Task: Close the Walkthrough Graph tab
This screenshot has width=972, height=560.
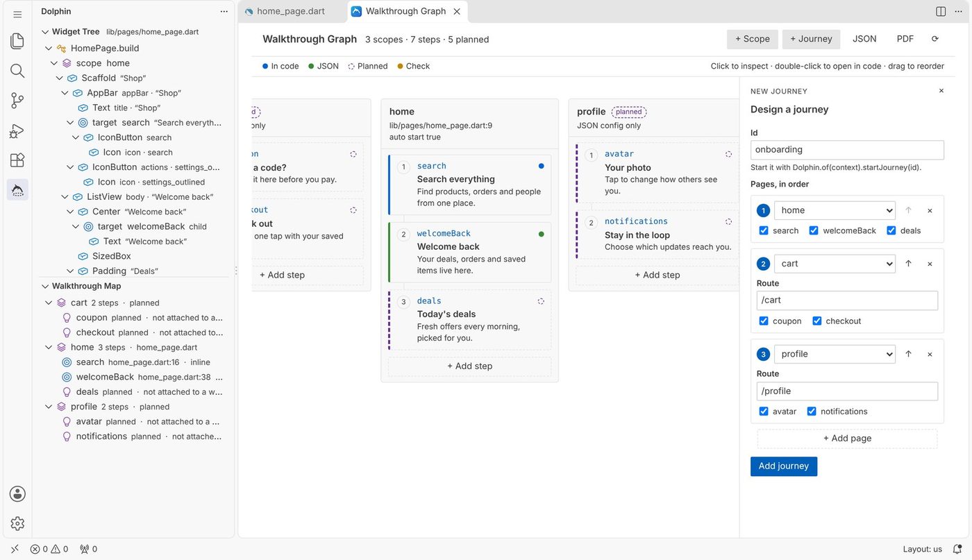Action: coord(457,11)
